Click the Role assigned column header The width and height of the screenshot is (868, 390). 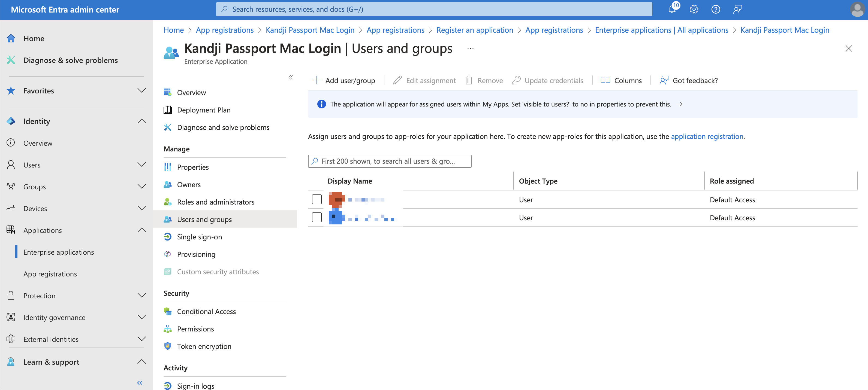coord(731,181)
